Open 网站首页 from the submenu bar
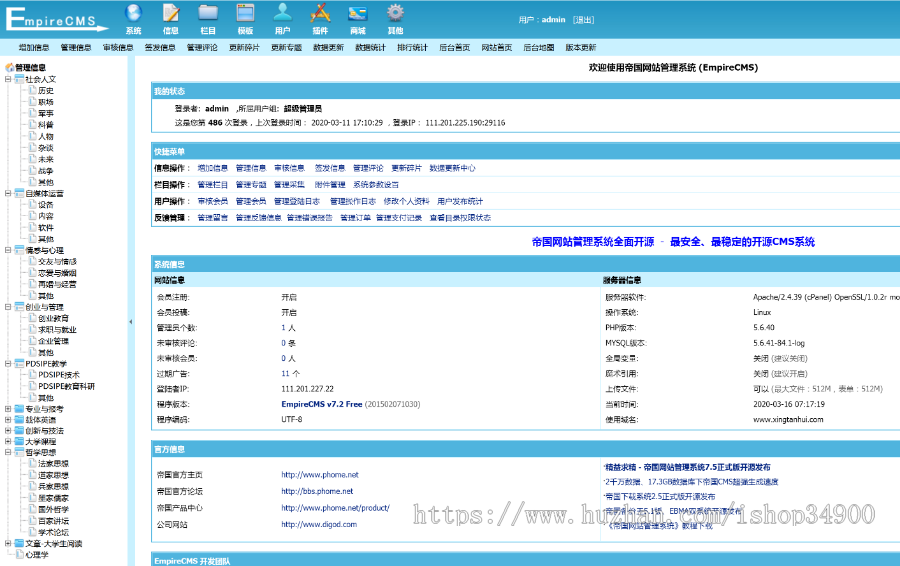The width and height of the screenshot is (900, 566). (496, 48)
